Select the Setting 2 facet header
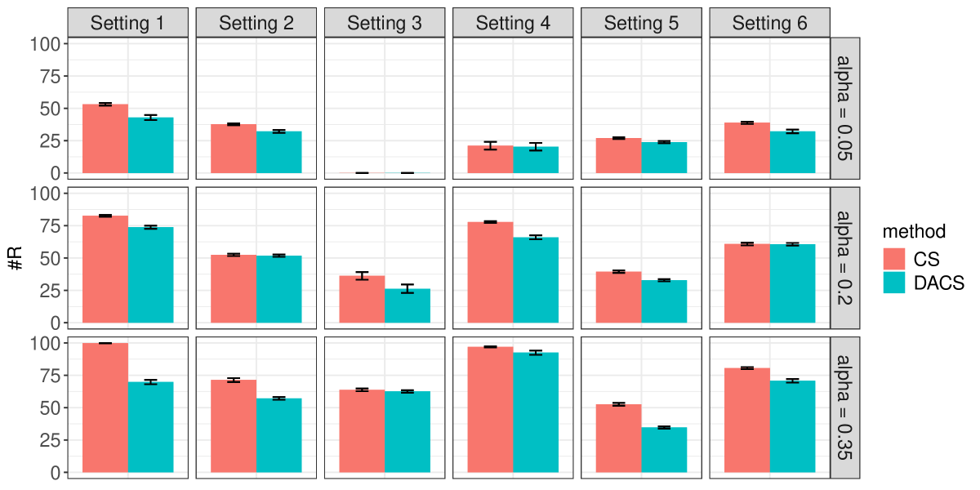Screen dimensions: 980x490 (x=256, y=23)
